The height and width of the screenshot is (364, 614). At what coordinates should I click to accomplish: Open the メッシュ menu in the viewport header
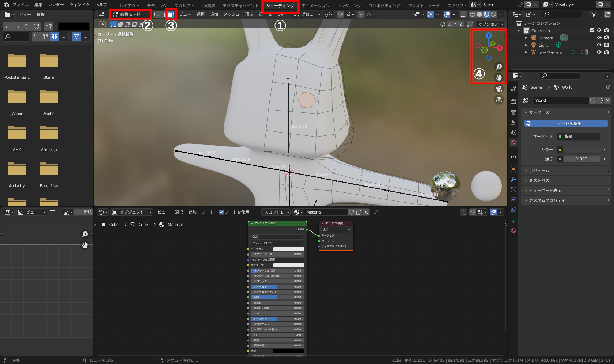(231, 14)
